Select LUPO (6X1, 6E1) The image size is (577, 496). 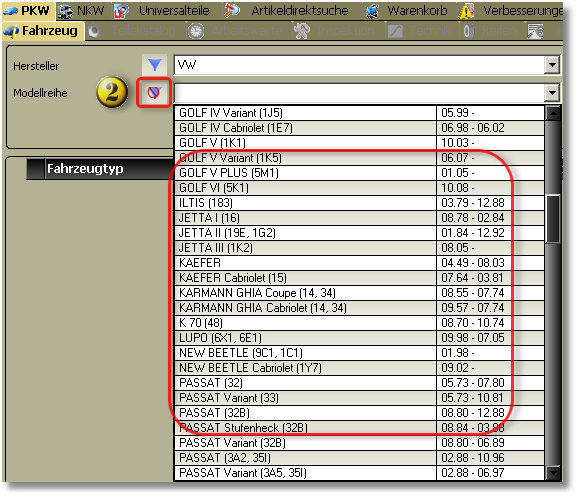click(359, 338)
